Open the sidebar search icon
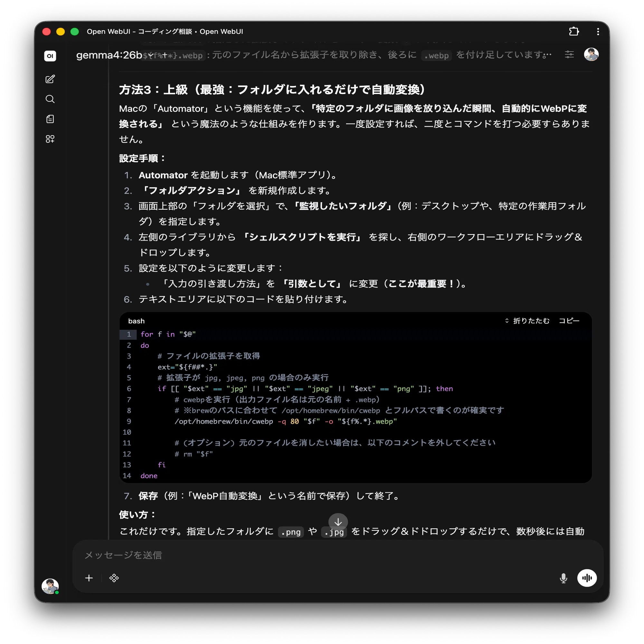The width and height of the screenshot is (644, 644). coord(50,99)
